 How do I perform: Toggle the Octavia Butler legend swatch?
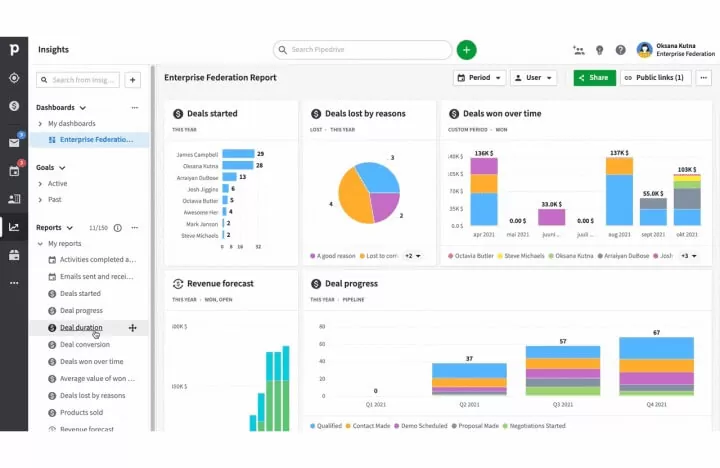tap(450, 256)
